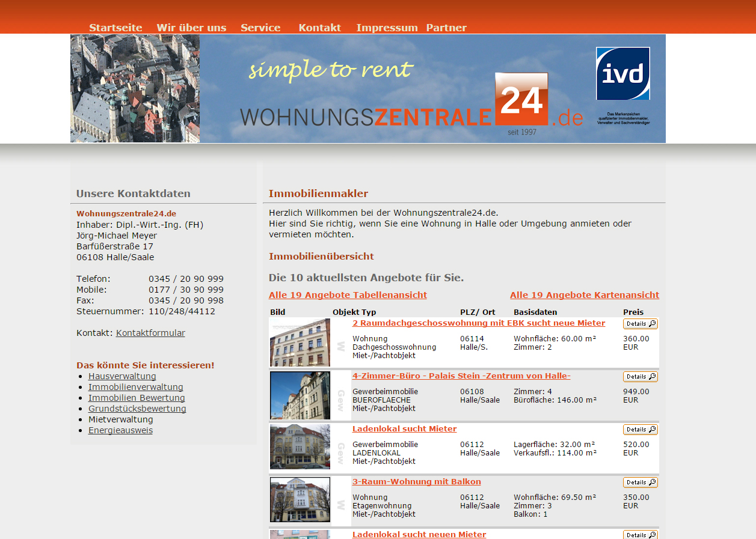Screen dimensions: 756x539
Task: Click the Basisdaten column header
Action: click(x=535, y=312)
